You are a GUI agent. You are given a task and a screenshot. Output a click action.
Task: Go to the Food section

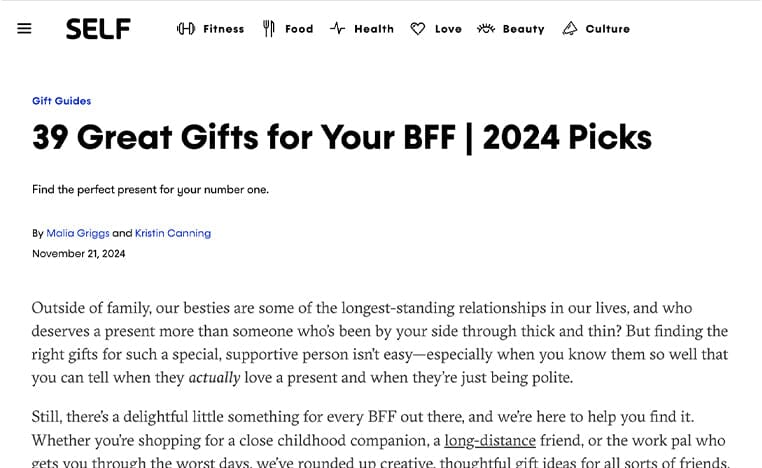coord(299,29)
